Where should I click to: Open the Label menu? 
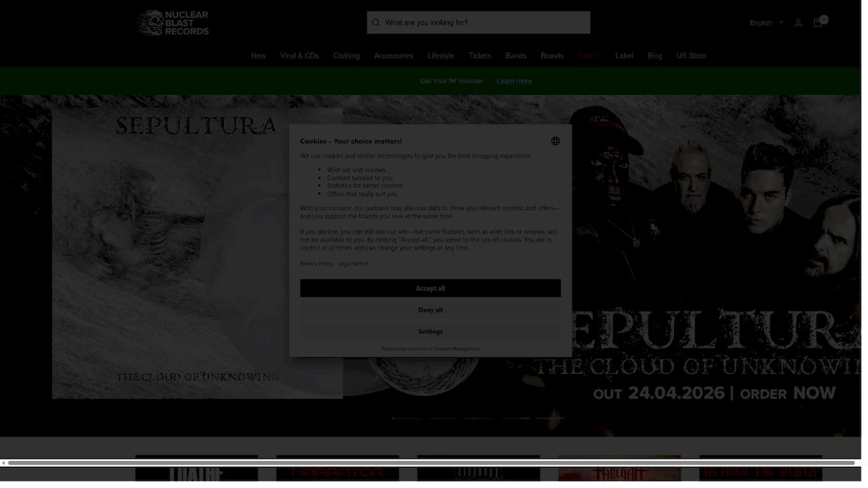[624, 56]
